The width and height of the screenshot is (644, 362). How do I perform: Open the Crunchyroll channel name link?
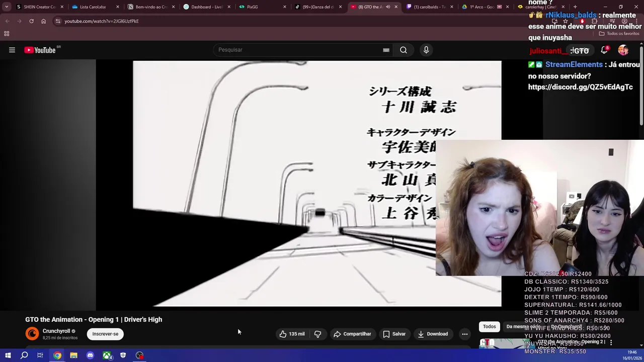pyautogui.click(x=56, y=331)
